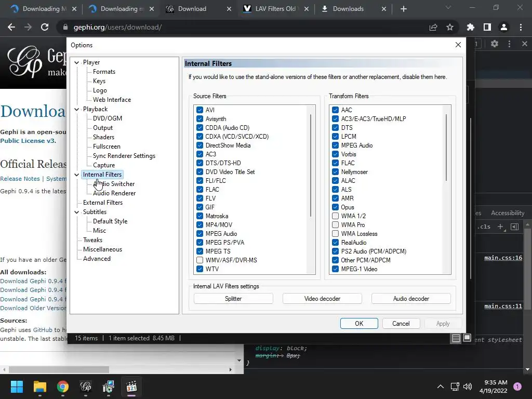The height and width of the screenshot is (399, 532).
Task: Open the Splitter settings button
Action: click(x=233, y=299)
